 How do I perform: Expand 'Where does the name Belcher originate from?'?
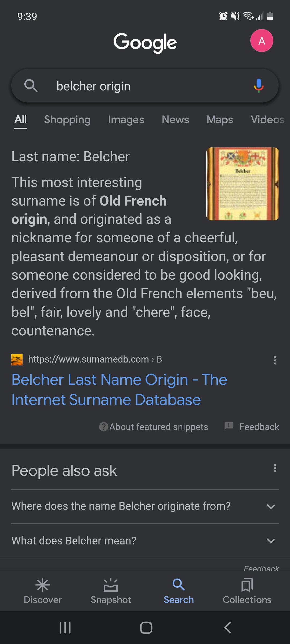pyautogui.click(x=271, y=506)
